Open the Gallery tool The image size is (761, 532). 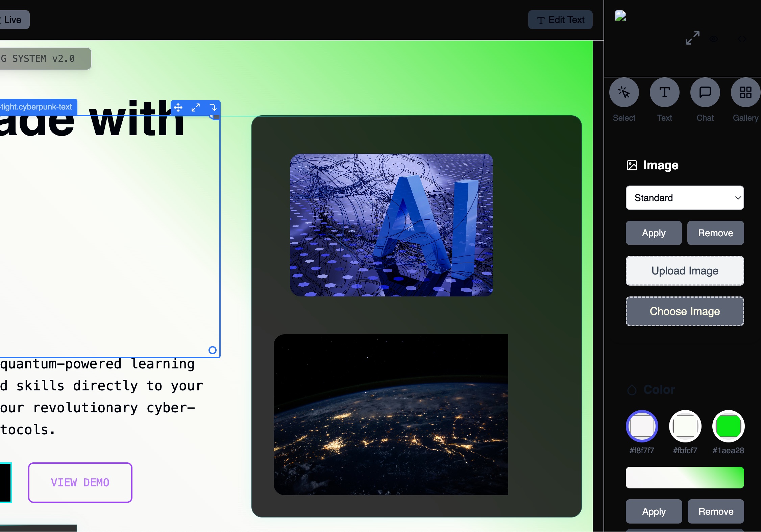click(x=746, y=93)
